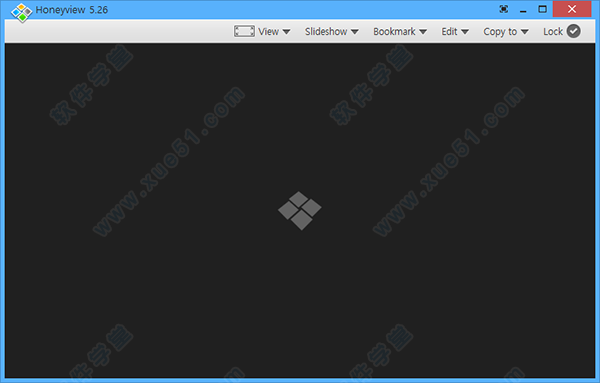Maximize the Honeyview window
The width and height of the screenshot is (600, 383).
coord(542,9)
